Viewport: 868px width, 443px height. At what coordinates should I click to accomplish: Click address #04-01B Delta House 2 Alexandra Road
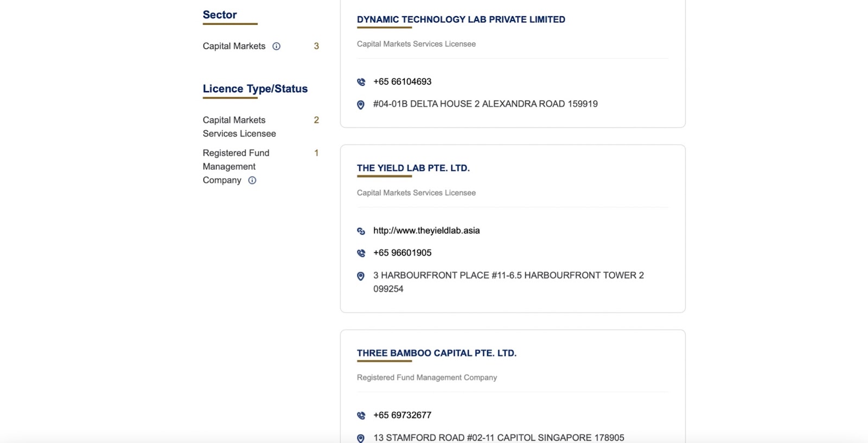tap(486, 104)
